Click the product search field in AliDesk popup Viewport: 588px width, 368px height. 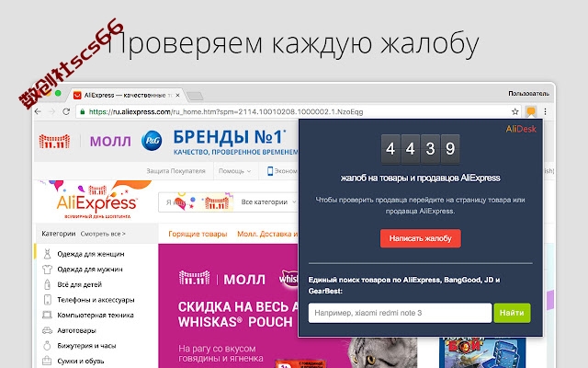tap(400, 313)
